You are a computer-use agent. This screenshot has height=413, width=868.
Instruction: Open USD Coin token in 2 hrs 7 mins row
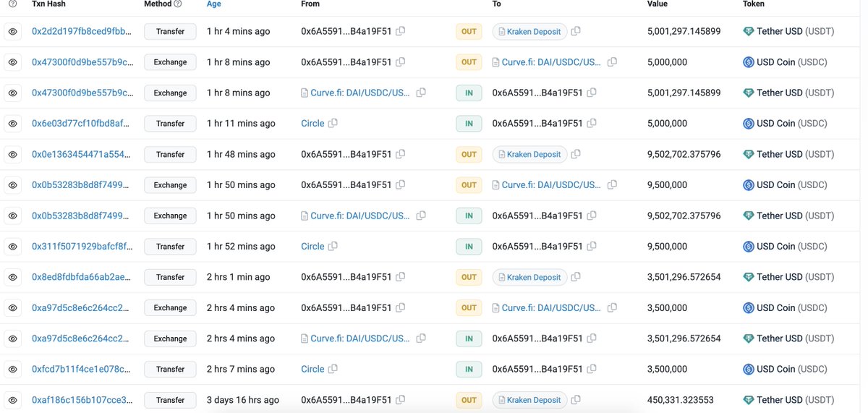click(785, 370)
